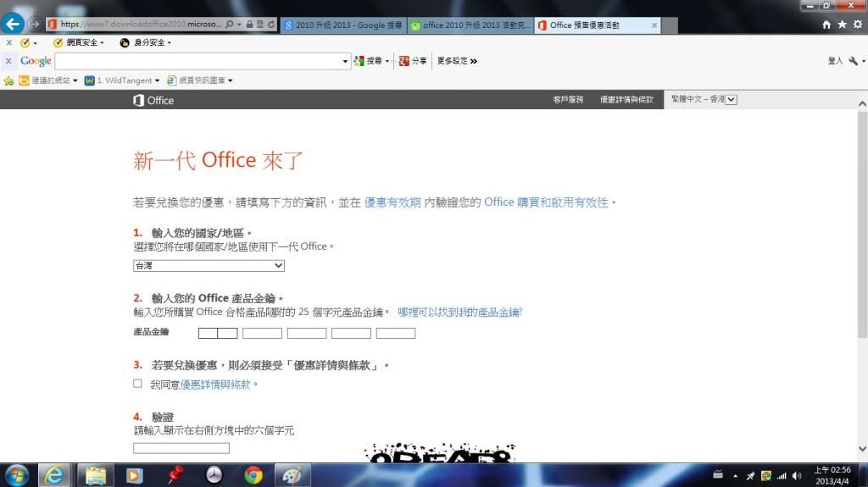Click the search magnifier in address bar

click(x=229, y=25)
